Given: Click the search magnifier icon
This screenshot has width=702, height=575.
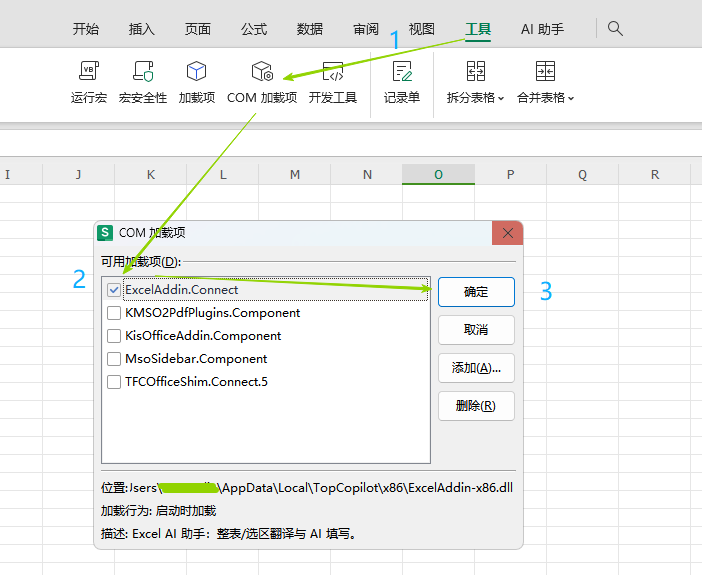Looking at the screenshot, I should (x=615, y=29).
